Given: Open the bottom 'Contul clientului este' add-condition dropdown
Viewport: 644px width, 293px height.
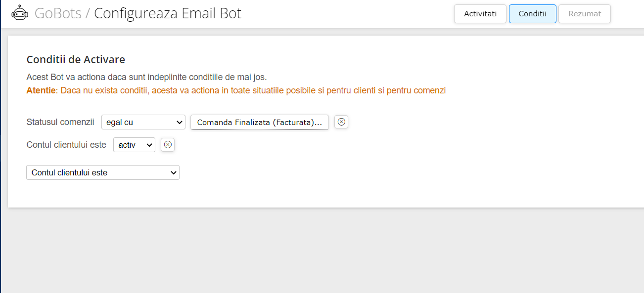Looking at the screenshot, I should coord(103,172).
